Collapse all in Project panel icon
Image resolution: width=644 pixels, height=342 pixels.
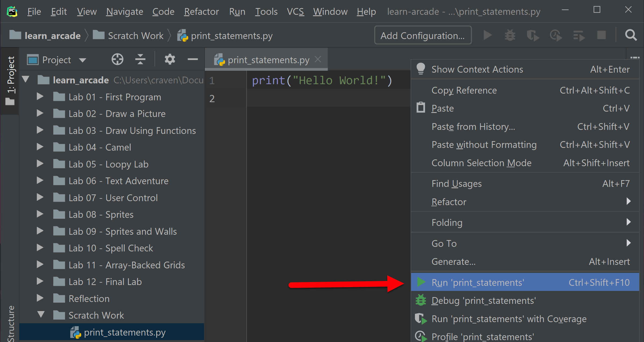pos(140,59)
